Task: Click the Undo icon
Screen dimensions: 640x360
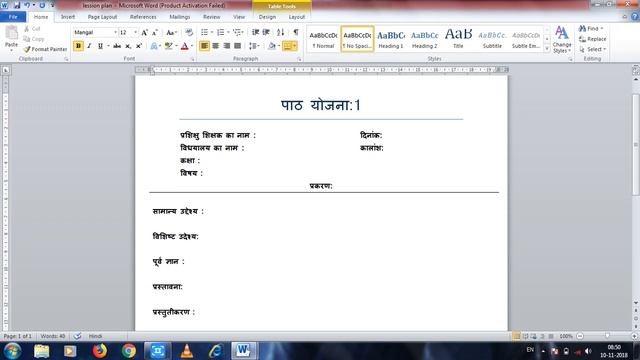Action: [27, 5]
